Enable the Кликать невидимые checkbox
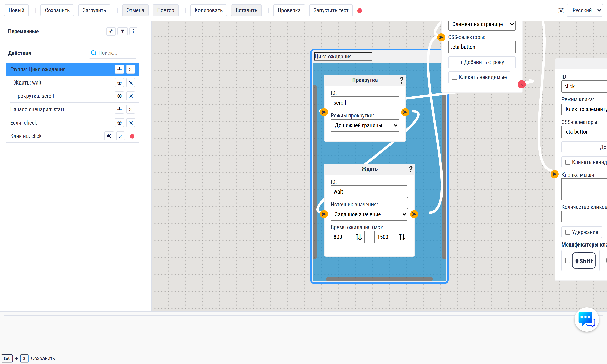This screenshot has width=607, height=364. click(x=454, y=77)
